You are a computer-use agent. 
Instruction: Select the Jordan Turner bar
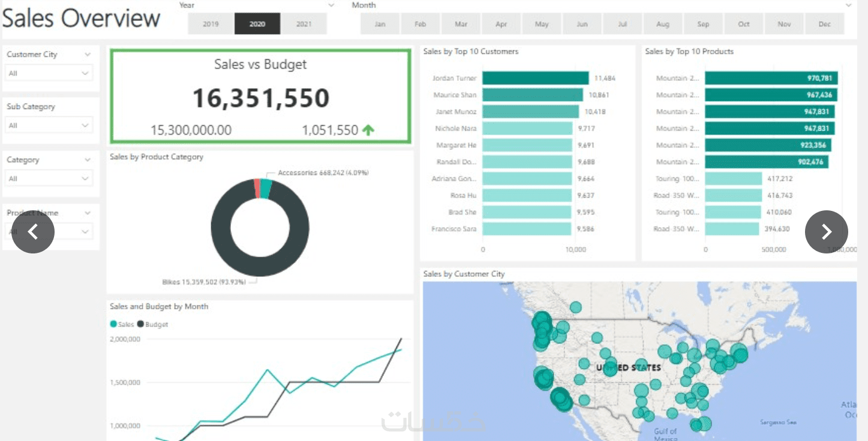point(536,78)
